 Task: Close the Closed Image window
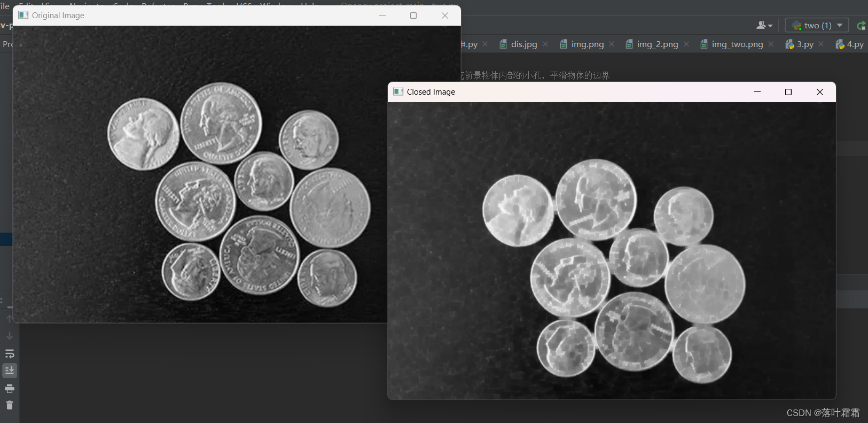pyautogui.click(x=820, y=92)
